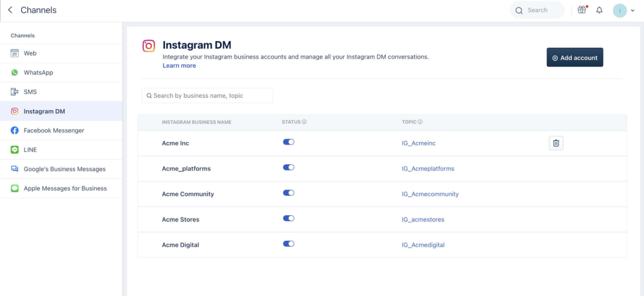Expand the profile dropdown chevron
Viewport: 644px width, 296px height.
[x=632, y=11]
